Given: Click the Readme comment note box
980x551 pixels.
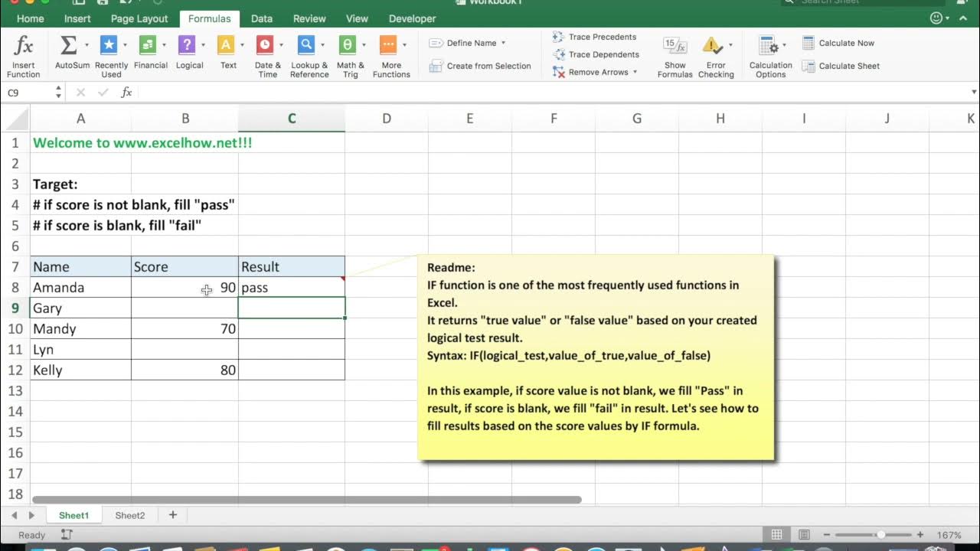Looking at the screenshot, I should (596, 357).
